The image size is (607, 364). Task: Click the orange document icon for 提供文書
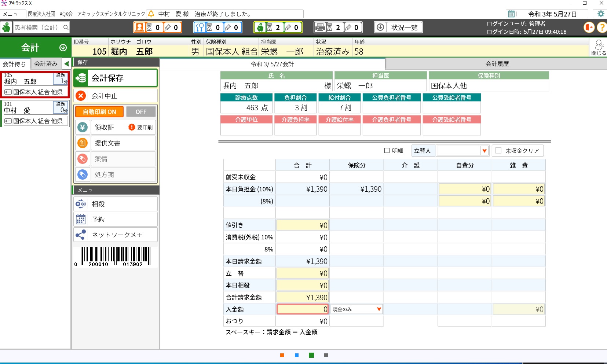83,143
